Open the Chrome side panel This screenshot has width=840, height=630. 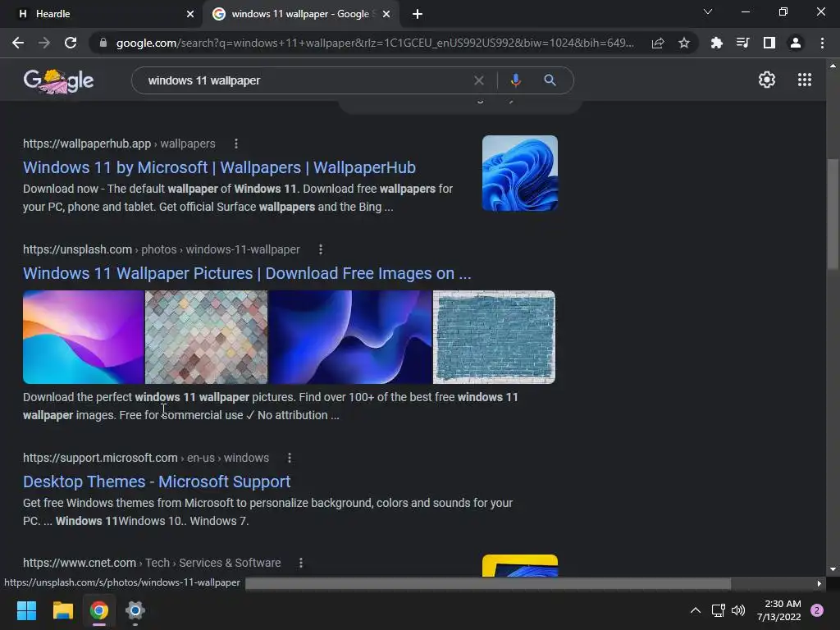tap(769, 43)
